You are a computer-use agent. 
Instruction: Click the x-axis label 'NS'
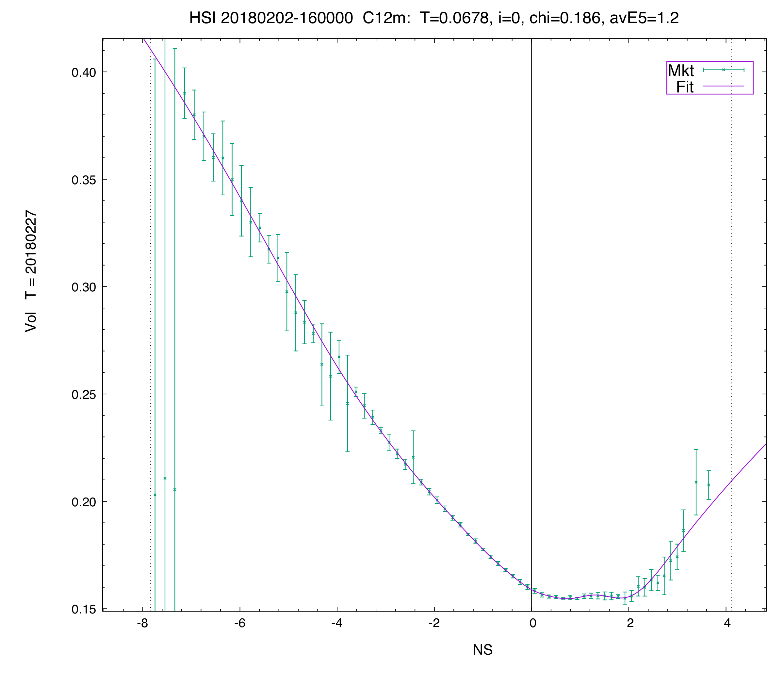click(x=482, y=650)
